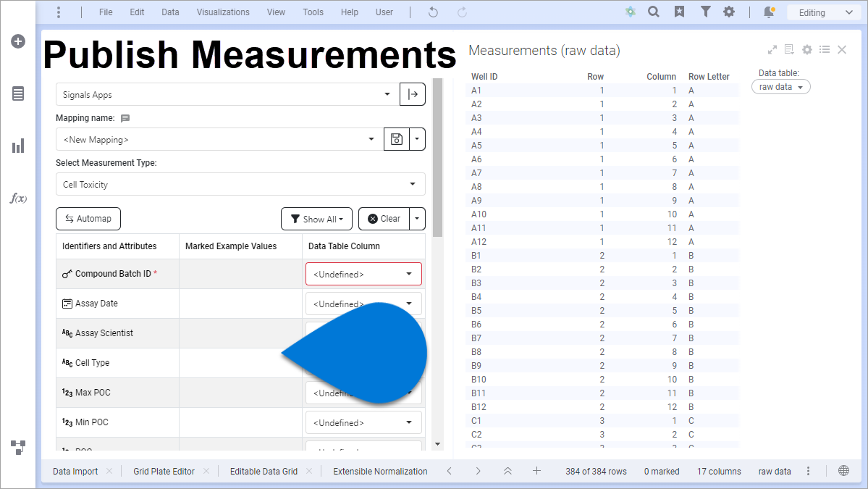Viewport: 868px width, 489px height.
Task: Open the Min POC column dropdown
Action: pyautogui.click(x=363, y=422)
